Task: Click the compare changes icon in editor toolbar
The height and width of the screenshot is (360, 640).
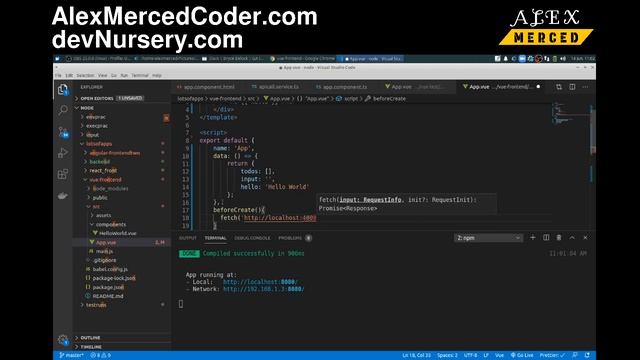Action: (x=559, y=87)
